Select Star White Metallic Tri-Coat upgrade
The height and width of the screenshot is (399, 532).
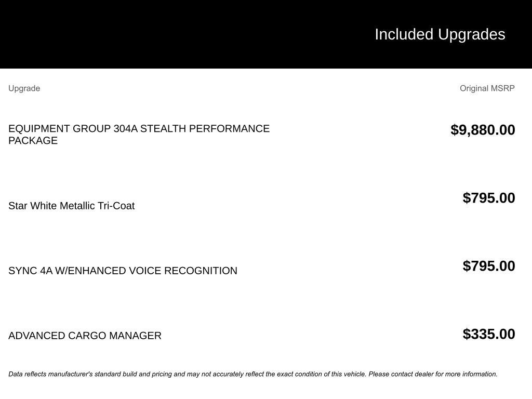(x=72, y=206)
